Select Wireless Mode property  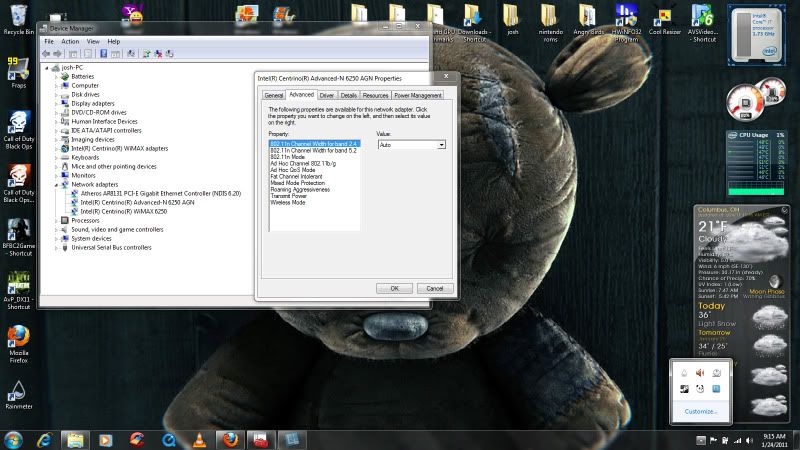[288, 203]
